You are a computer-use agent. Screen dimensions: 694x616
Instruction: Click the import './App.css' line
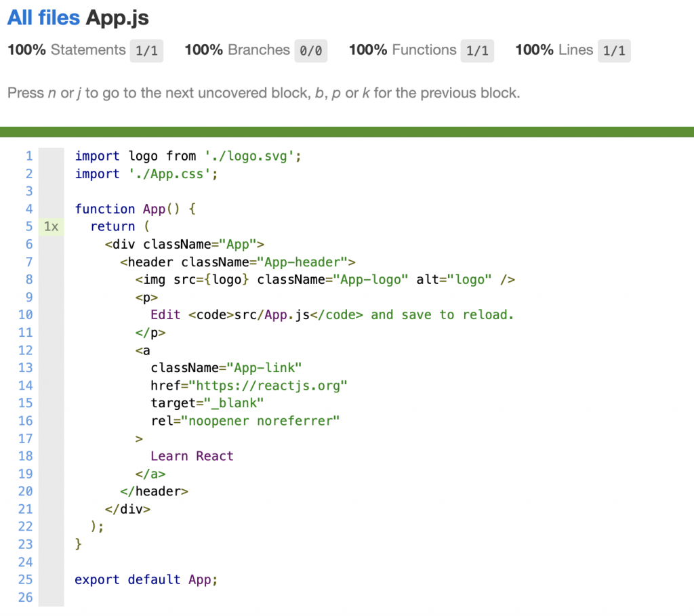[x=146, y=174]
